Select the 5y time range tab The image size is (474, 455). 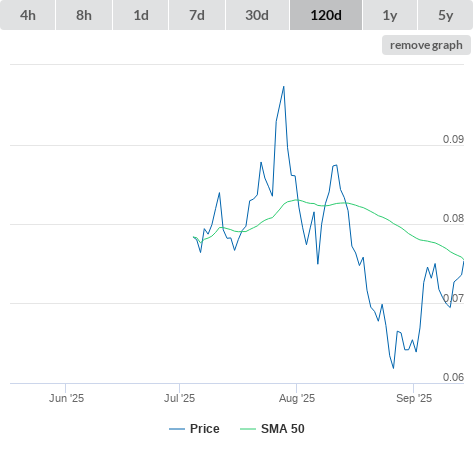point(446,15)
